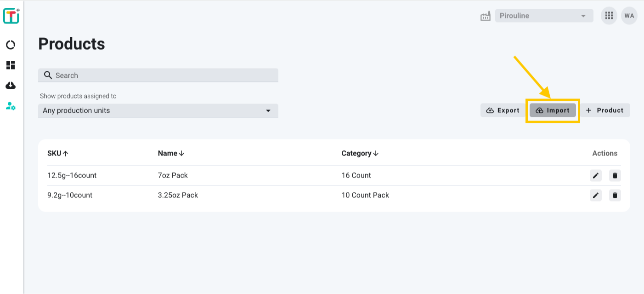
Task: Sort the table by SKU column
Action: (58, 153)
